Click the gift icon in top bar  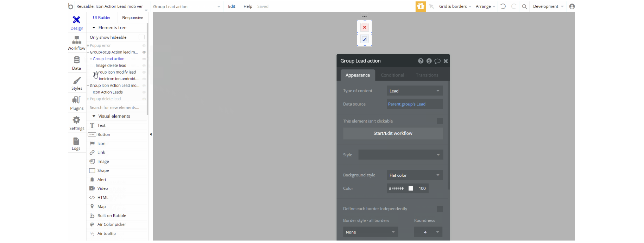pos(421,6)
